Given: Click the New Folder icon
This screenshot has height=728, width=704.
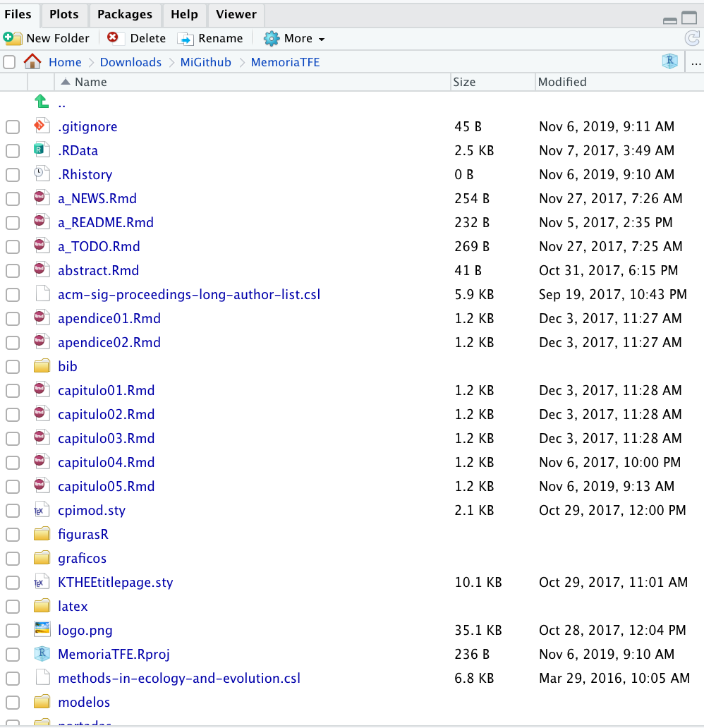Looking at the screenshot, I should 12,38.
